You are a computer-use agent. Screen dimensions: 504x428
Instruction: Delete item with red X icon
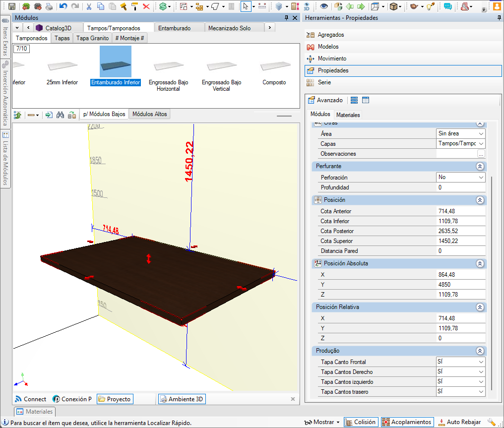pyautogui.click(x=146, y=6)
